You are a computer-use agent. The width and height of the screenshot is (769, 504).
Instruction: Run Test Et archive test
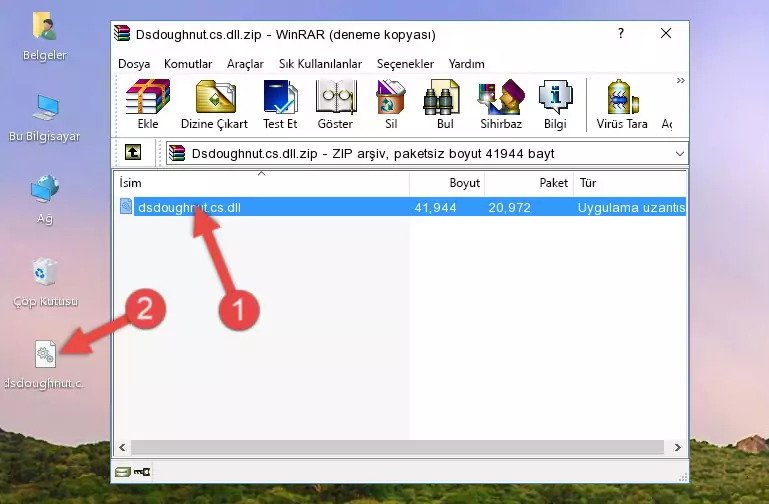point(280,104)
